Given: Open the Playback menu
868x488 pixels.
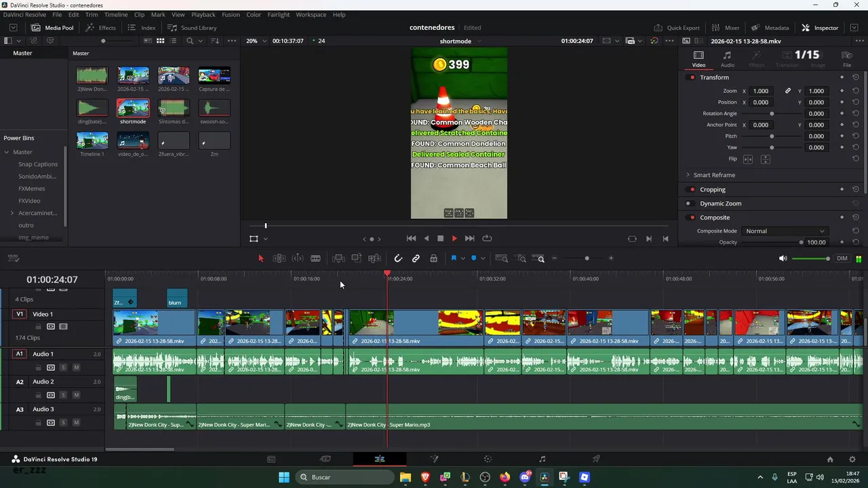Looking at the screenshot, I should coord(203,14).
